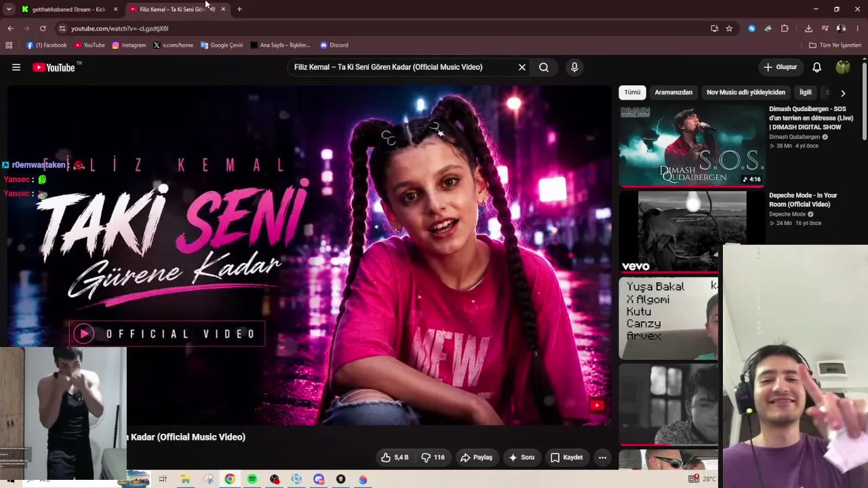Close the Filiz Kemal YouTube tab
Screen dimensions: 868x488
click(x=223, y=9)
